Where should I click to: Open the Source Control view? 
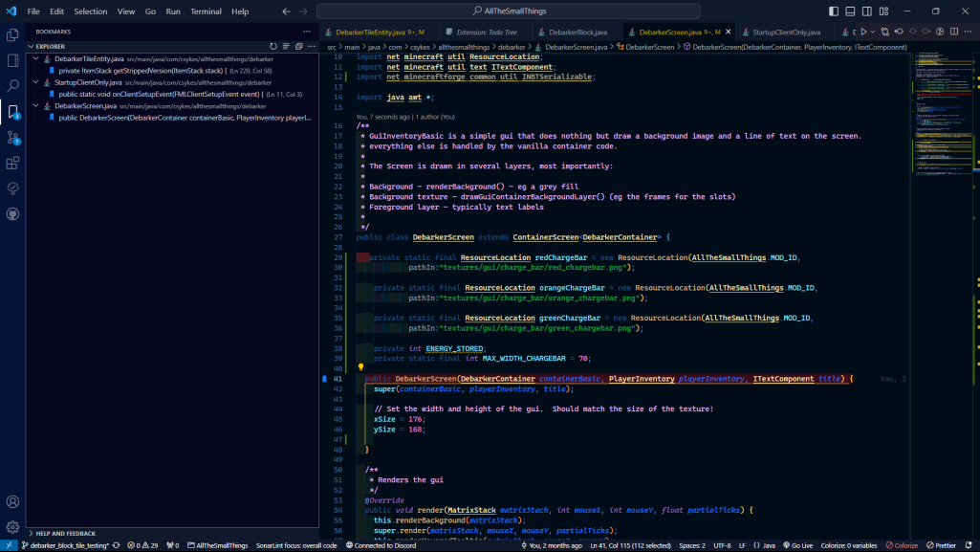pos(13,137)
